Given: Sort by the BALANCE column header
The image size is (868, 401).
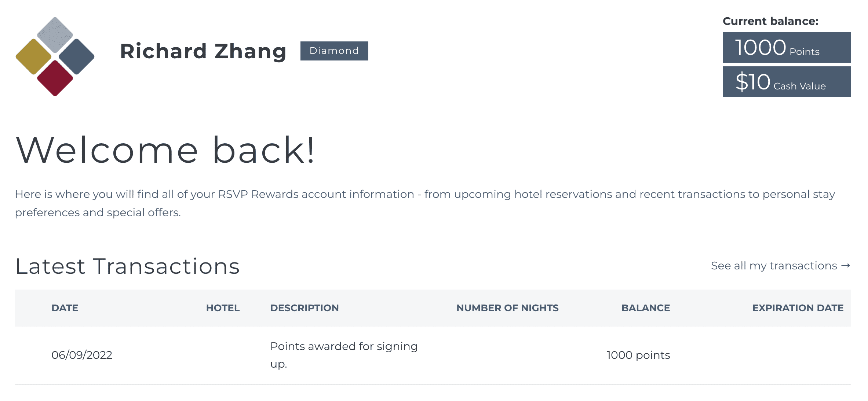Looking at the screenshot, I should [645, 308].
